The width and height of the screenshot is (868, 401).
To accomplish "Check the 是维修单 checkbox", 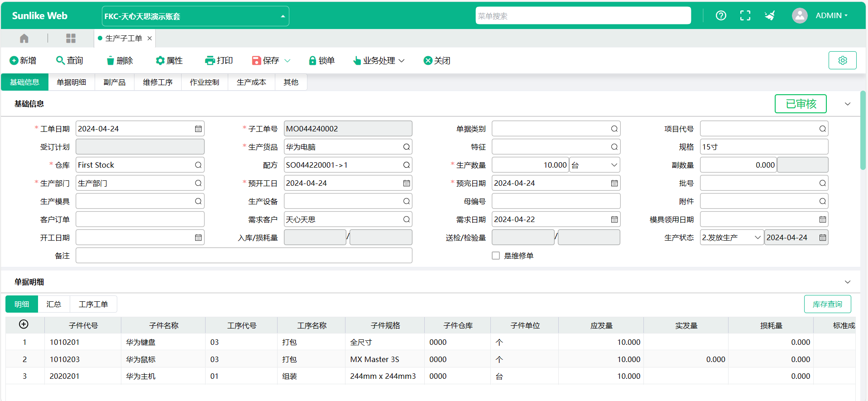I will point(496,256).
